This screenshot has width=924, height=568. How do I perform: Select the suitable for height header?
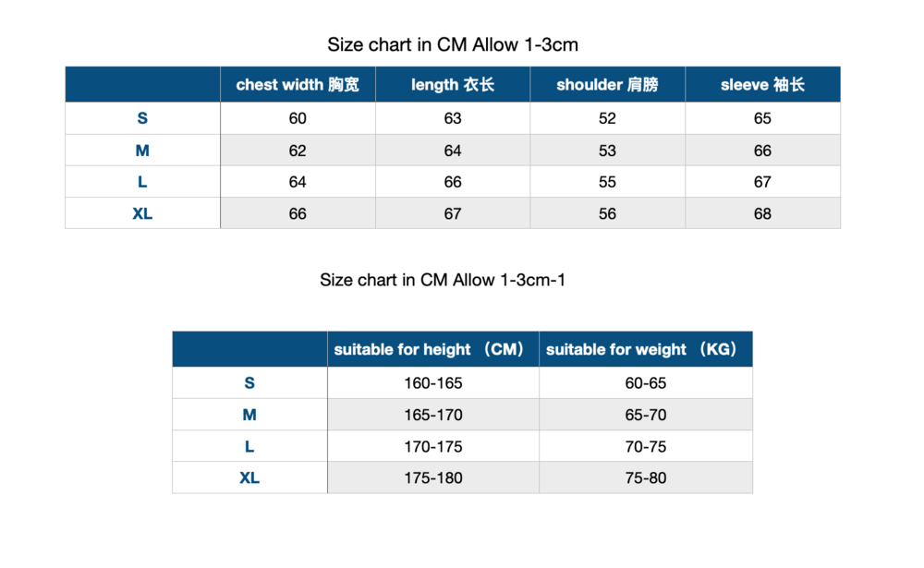[x=432, y=349]
